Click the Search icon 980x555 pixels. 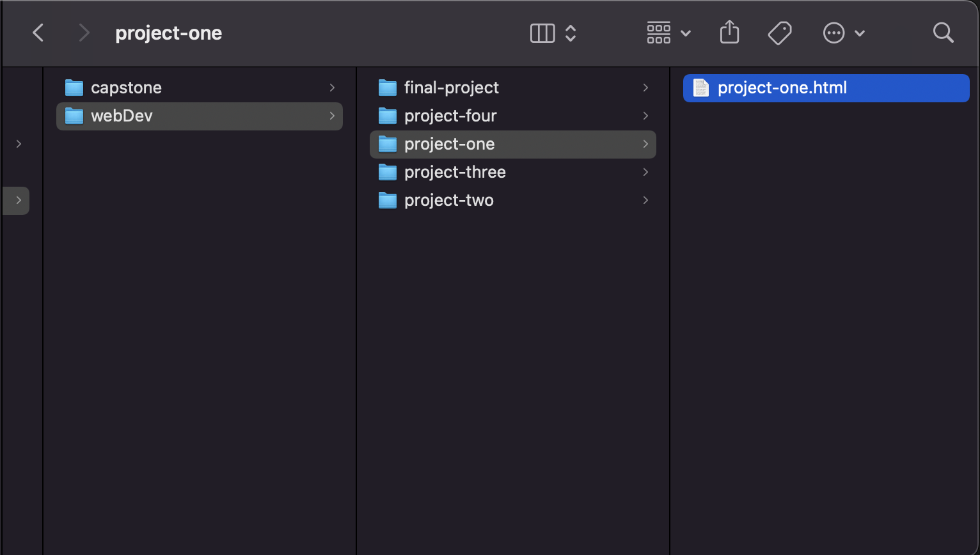coord(943,32)
